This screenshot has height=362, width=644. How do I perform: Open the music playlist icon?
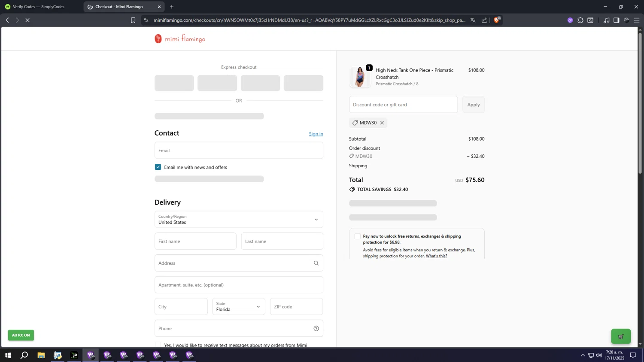[x=606, y=20]
